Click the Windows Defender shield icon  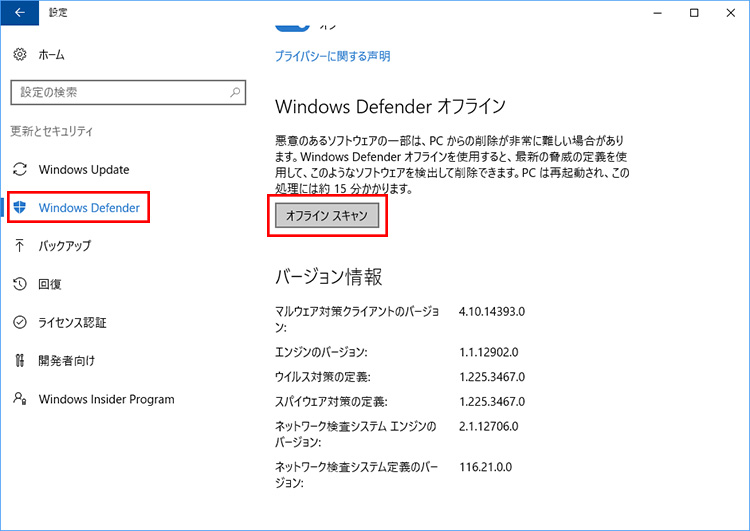click(19, 208)
